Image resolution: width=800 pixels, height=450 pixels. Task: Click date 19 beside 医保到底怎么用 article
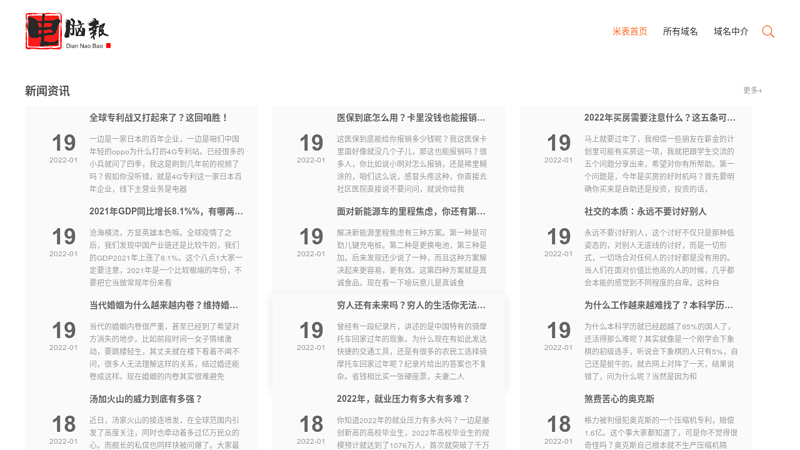[311, 143]
